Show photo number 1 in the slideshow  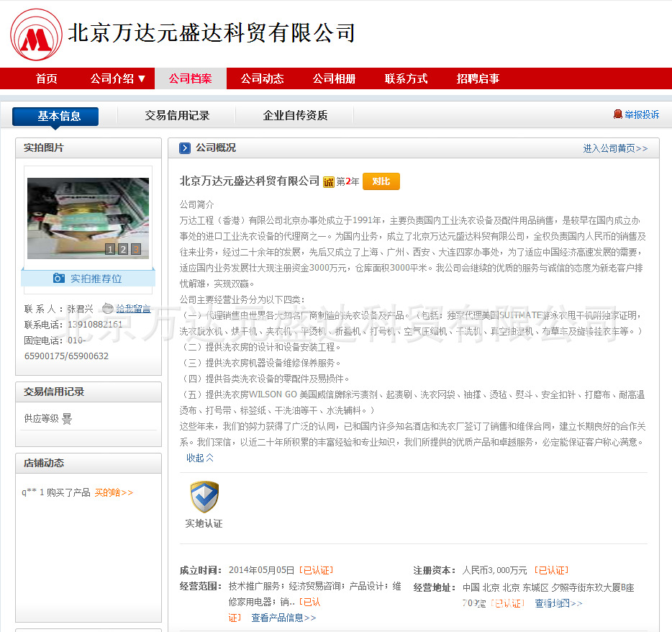click(x=110, y=249)
